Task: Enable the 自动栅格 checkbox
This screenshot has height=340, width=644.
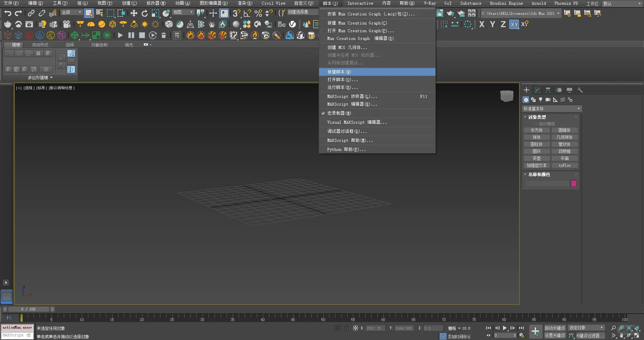Action: (537, 124)
